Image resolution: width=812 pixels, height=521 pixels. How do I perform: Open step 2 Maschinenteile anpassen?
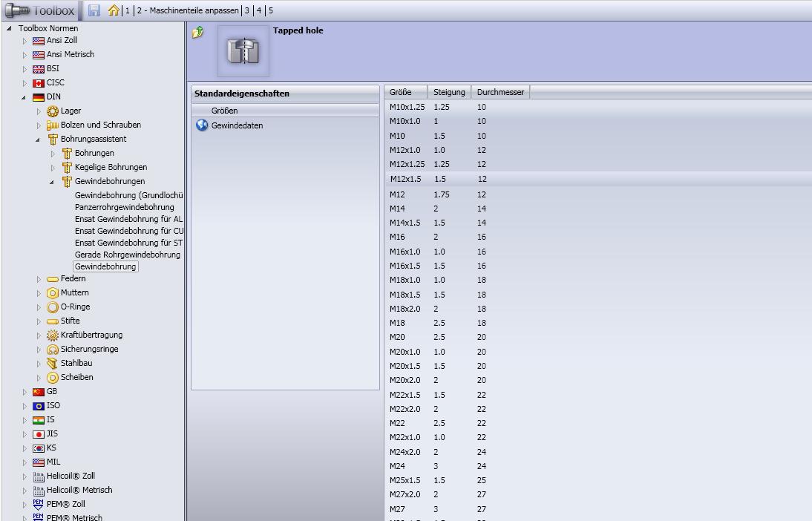click(188, 10)
